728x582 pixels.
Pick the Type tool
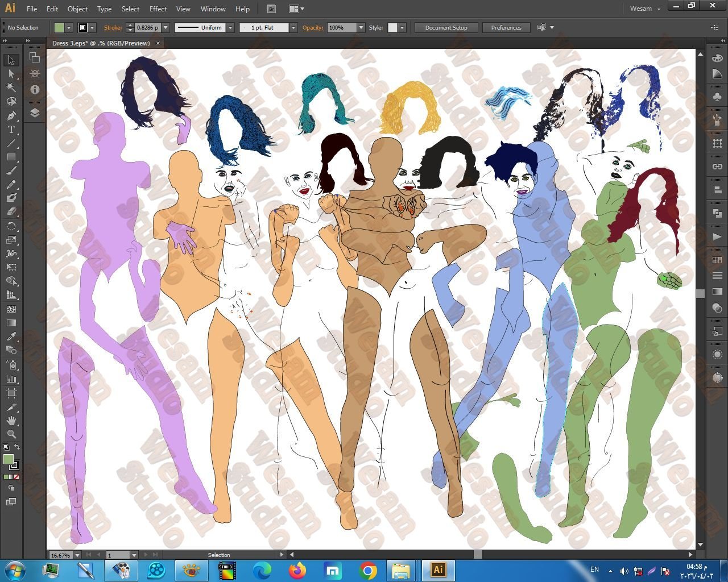coord(11,130)
